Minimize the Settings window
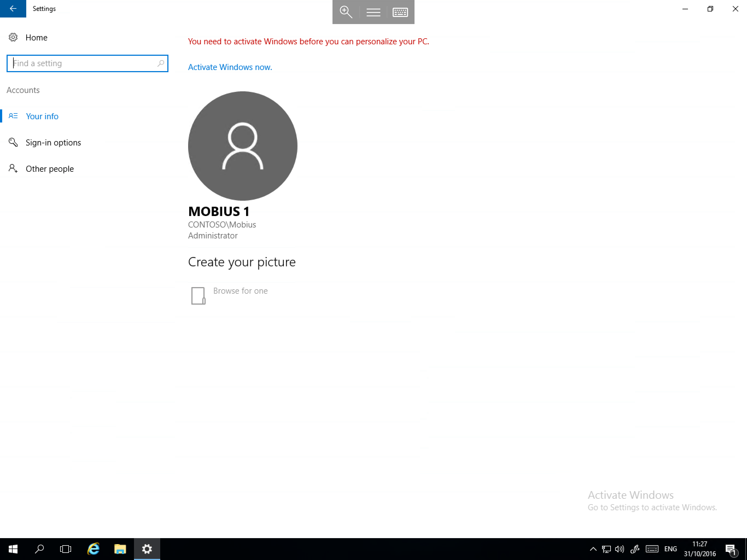The height and width of the screenshot is (560, 747). pyautogui.click(x=685, y=9)
